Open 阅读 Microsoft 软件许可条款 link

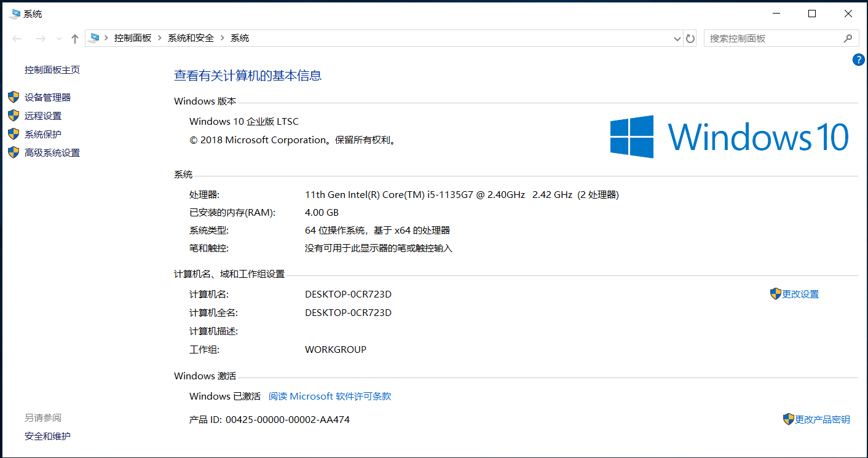pos(330,396)
